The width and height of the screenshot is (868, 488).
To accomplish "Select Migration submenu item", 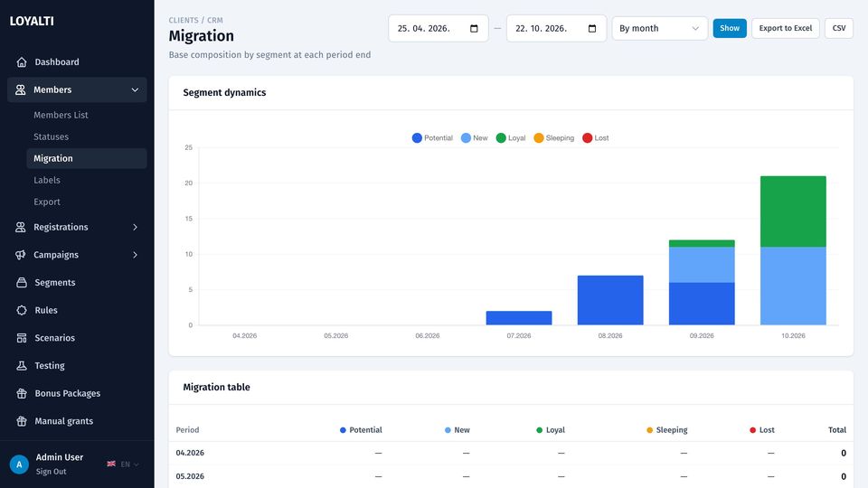I will point(87,158).
